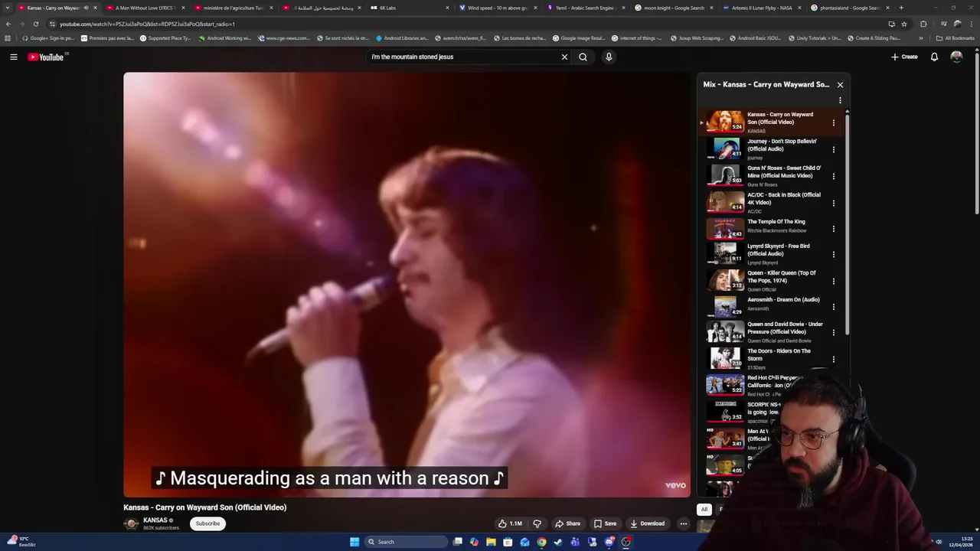Open options for Dream On item
This screenshot has height=551, width=980.
(x=834, y=306)
